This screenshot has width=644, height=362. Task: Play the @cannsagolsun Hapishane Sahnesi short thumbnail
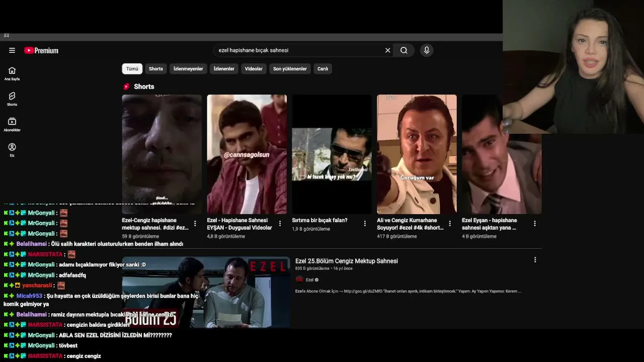[x=247, y=154]
